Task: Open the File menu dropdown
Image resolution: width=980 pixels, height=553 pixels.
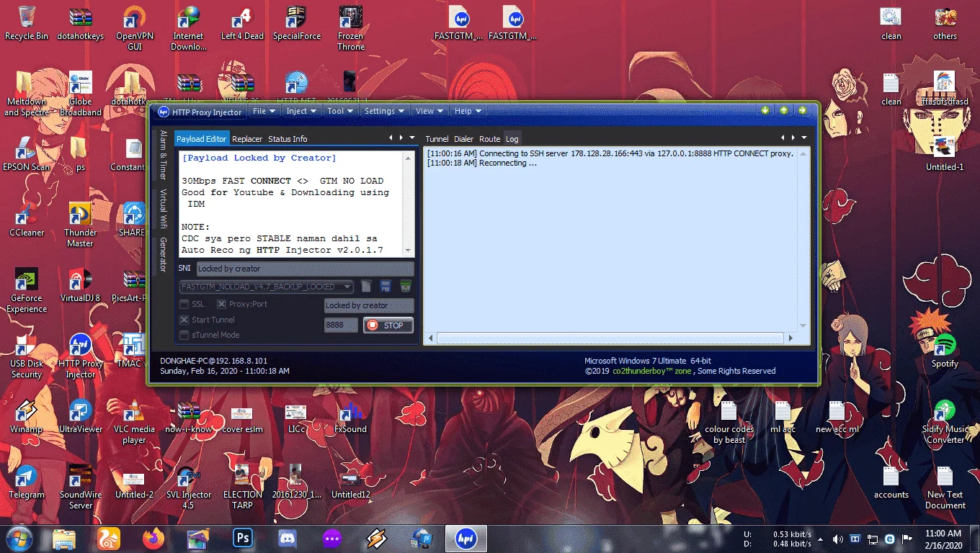Action: pyautogui.click(x=264, y=111)
